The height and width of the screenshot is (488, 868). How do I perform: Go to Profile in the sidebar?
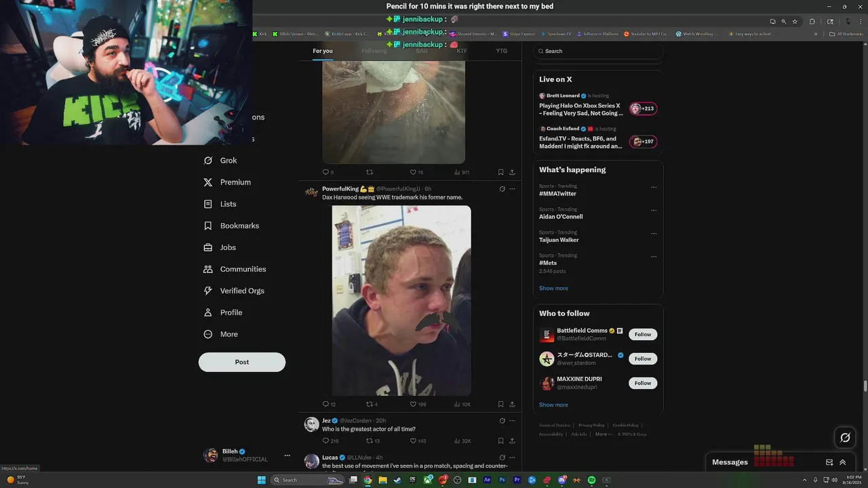pos(222,312)
